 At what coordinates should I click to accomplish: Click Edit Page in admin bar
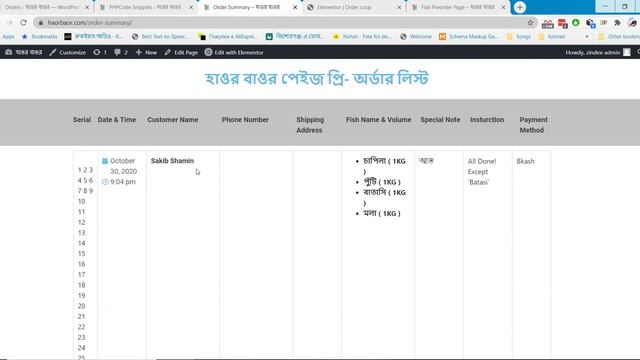click(181, 52)
